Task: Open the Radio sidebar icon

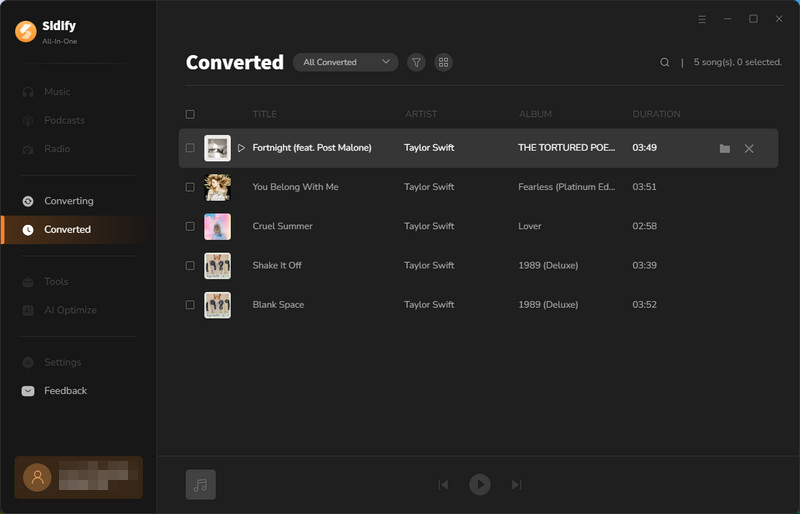Action: coord(28,149)
